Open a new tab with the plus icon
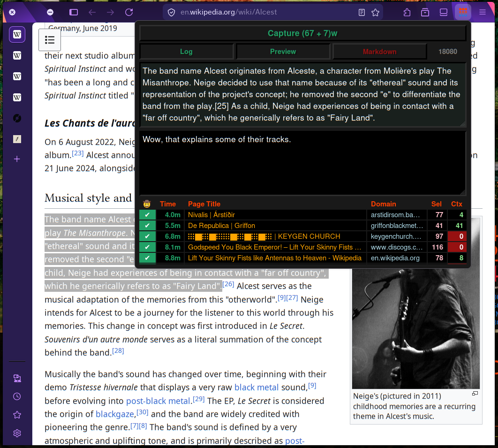This screenshot has width=498, height=448. 17,159
